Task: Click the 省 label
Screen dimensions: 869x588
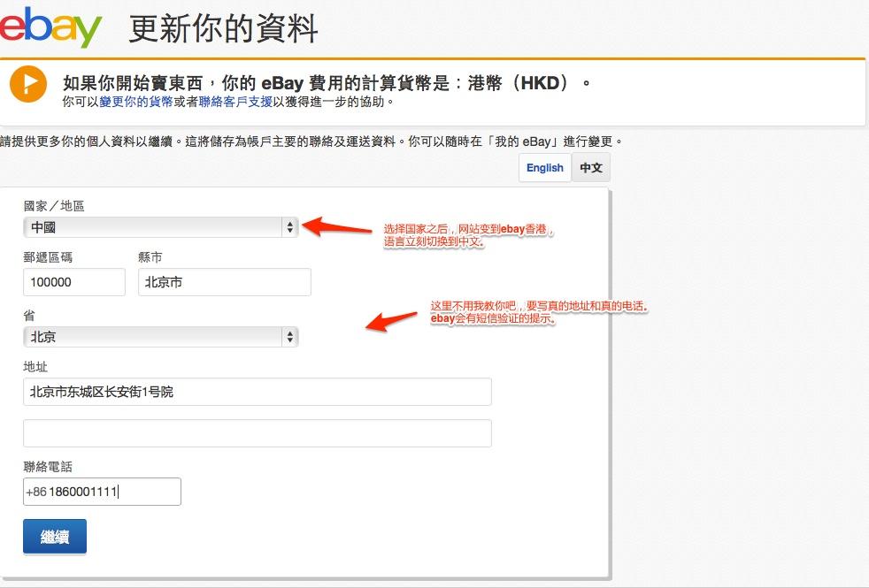Action: [29, 316]
